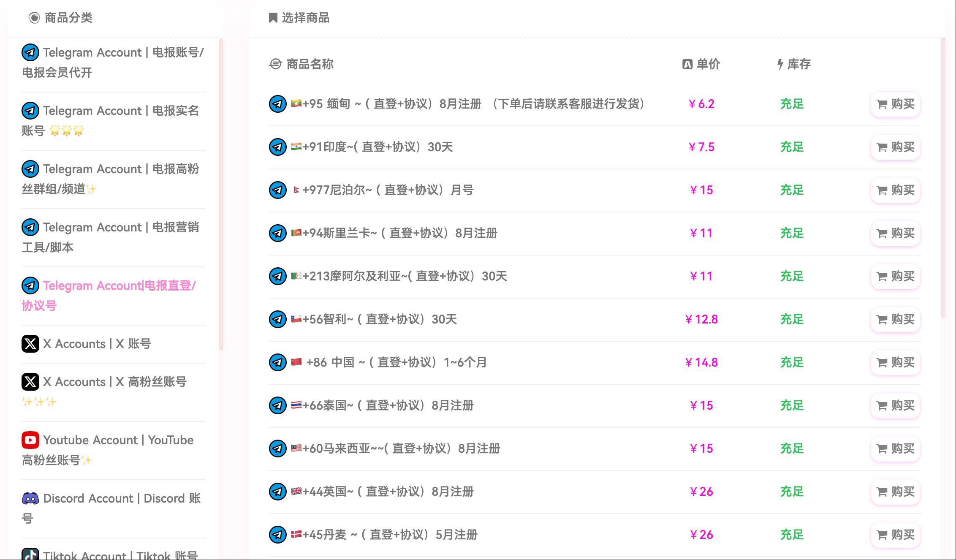Image resolution: width=956 pixels, height=560 pixels.
Task: Click the radio icon beside 商品分类
Action: point(34,18)
